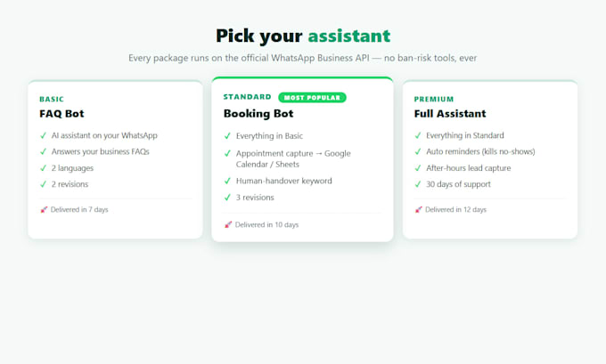Click the PREMIUM tier label
The height and width of the screenshot is (364, 606).
point(434,99)
